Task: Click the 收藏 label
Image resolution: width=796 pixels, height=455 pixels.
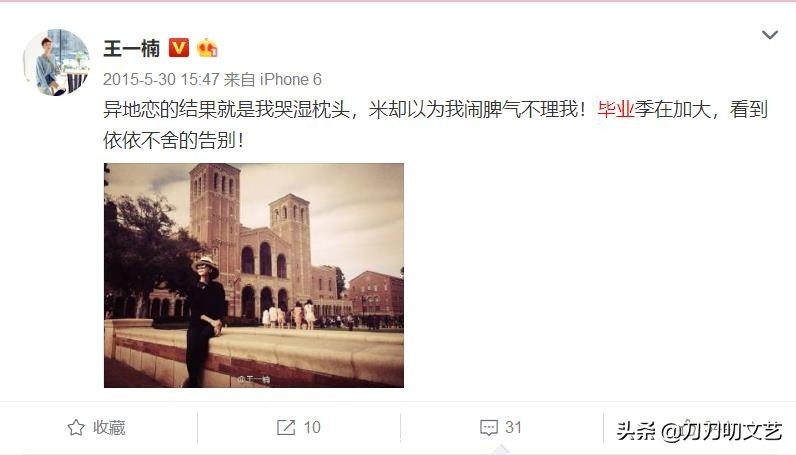Action: [x=109, y=428]
